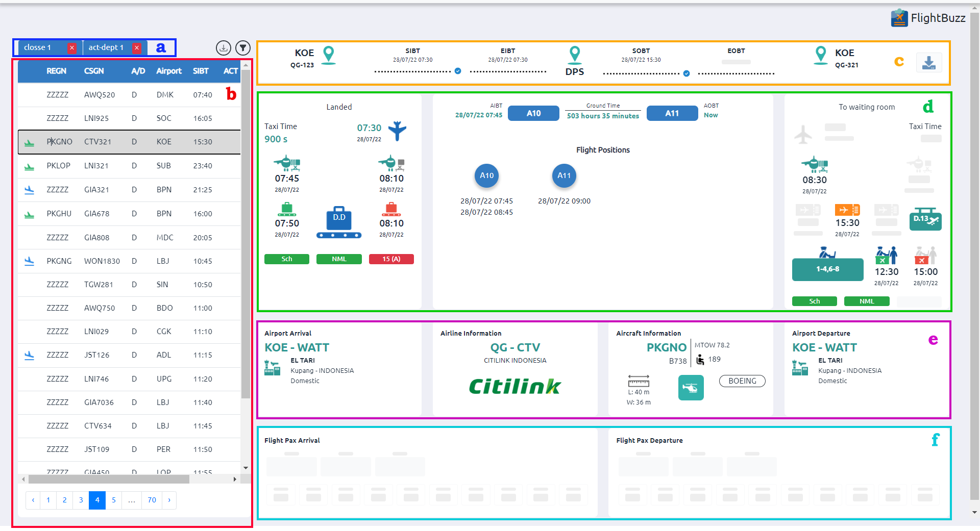980x531 pixels.
Task: Click the D.13 departure gate icon
Action: pyautogui.click(x=925, y=220)
